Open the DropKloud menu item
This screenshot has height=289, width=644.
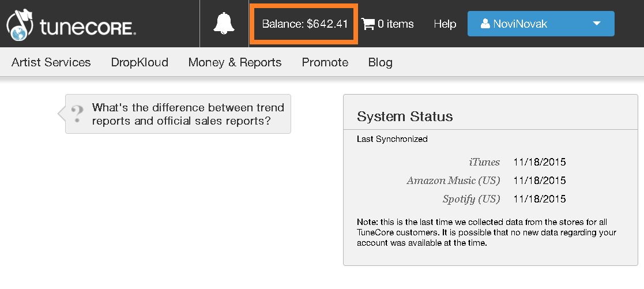140,62
